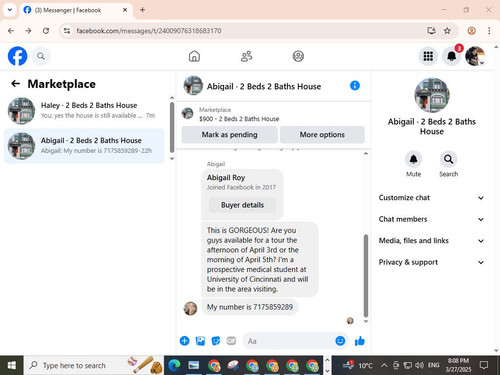Expand Media, files and links section
Screen dimensions: 500x375
(431, 241)
